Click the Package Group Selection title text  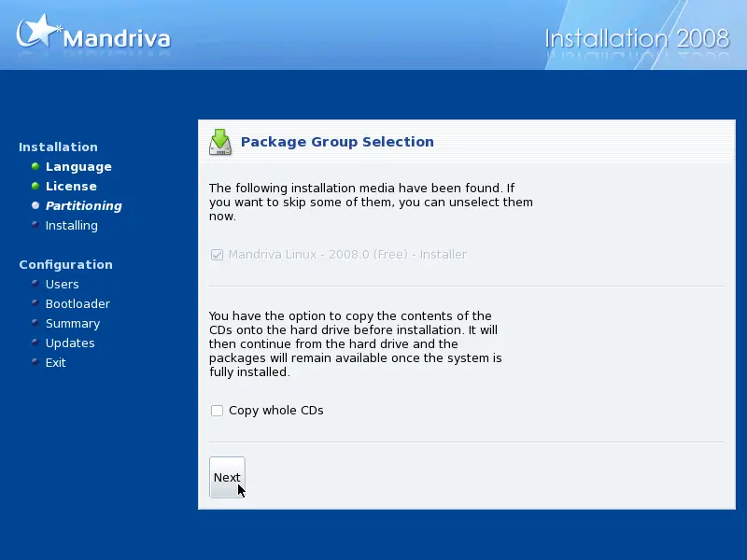[x=337, y=142]
